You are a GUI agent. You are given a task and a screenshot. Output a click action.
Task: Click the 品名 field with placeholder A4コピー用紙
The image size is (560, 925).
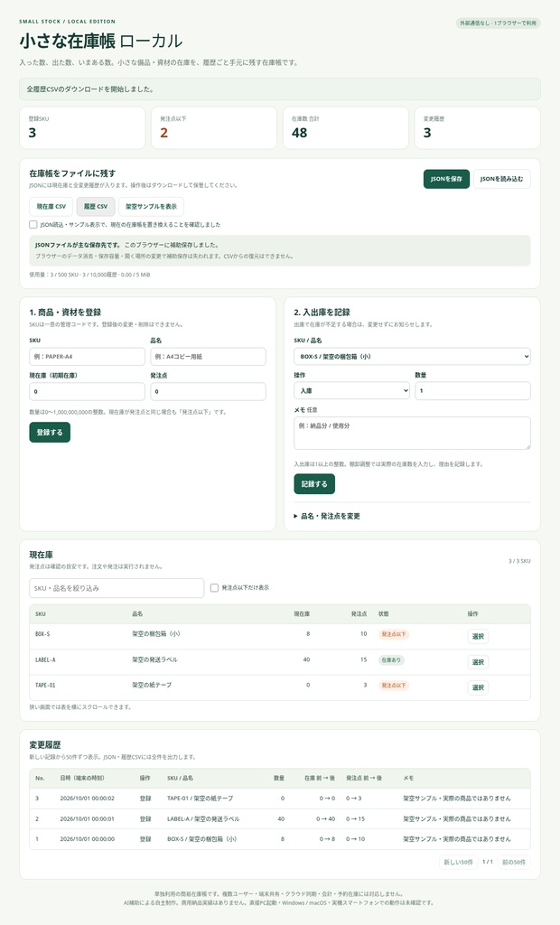[208, 356]
